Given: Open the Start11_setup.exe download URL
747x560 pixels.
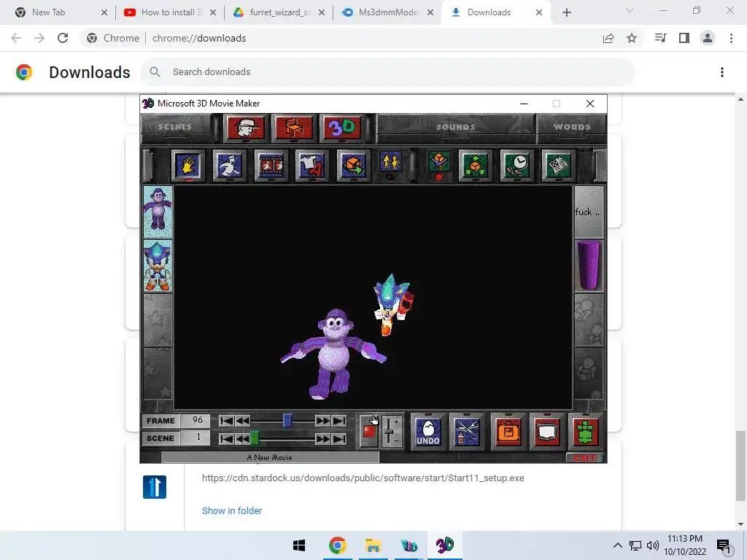Looking at the screenshot, I should (x=363, y=478).
